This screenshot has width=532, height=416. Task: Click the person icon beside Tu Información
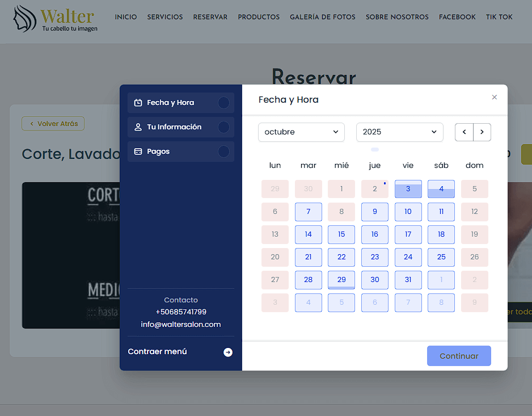138,127
